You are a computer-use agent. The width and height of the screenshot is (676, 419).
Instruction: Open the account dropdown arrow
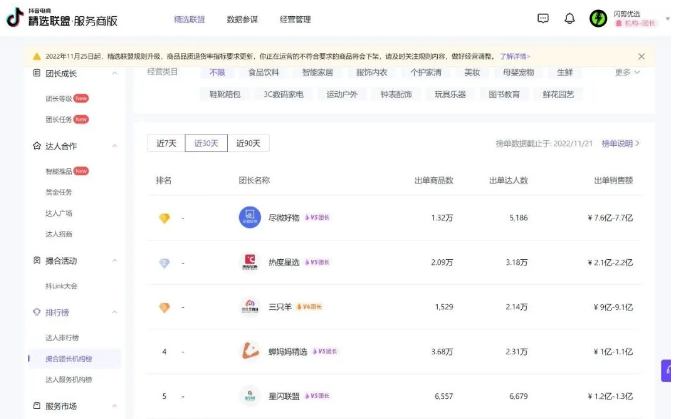click(x=668, y=19)
